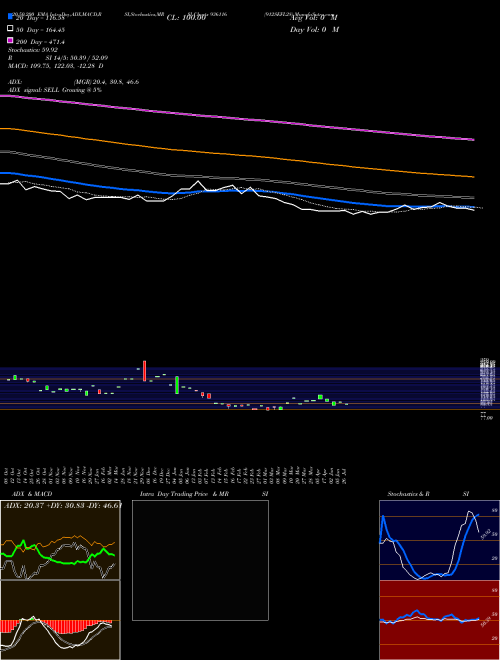Click the orange moving average line
500x660 pixels.
pos(237,153)
